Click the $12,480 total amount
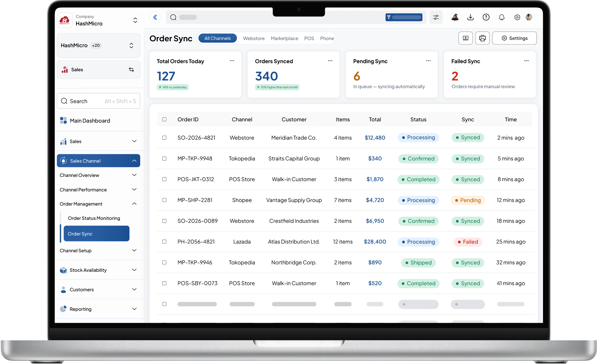 375,138
